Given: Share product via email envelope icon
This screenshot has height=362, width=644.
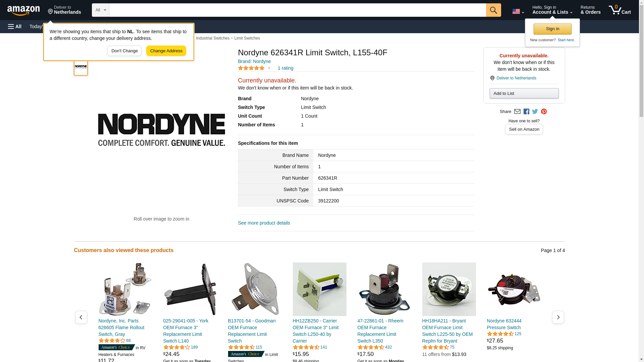Looking at the screenshot, I should coord(517,112).
